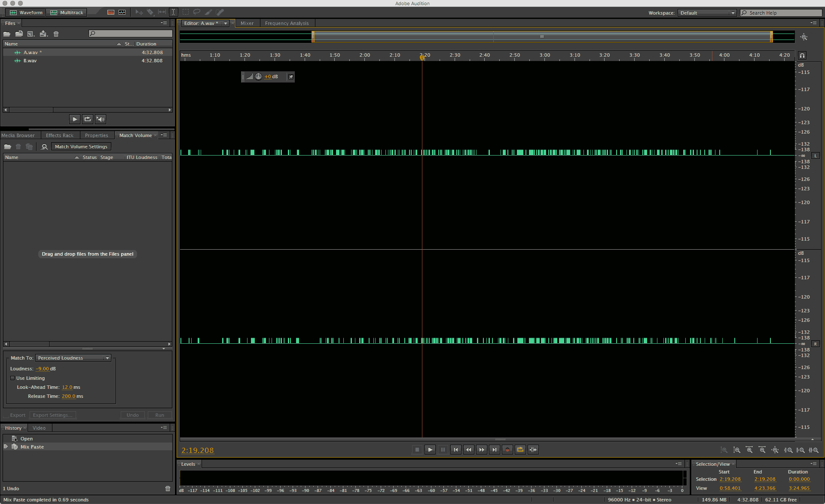The width and height of the screenshot is (825, 504).
Task: Open the History panel options menu
Action: point(164,428)
